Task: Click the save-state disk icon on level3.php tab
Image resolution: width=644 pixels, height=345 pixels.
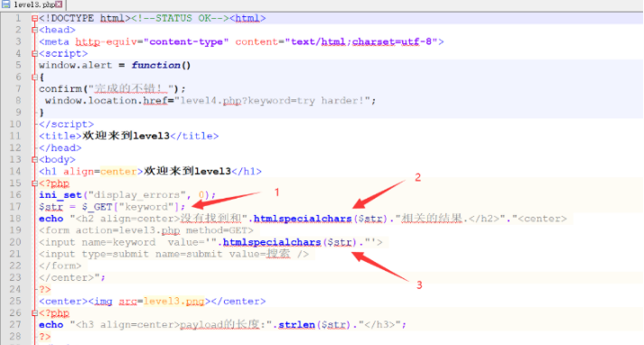Action: [x=5, y=5]
